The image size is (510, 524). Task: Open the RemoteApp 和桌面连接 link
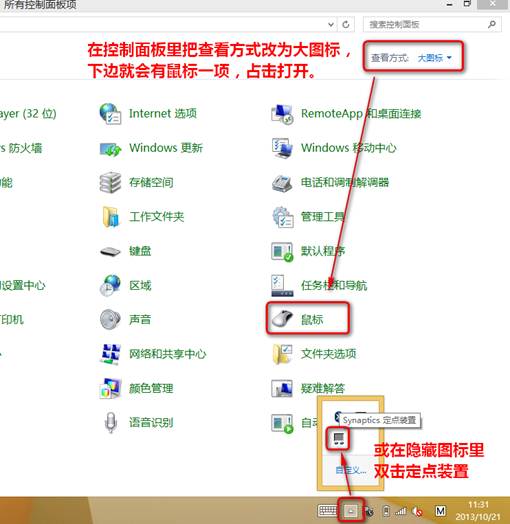pos(361,114)
